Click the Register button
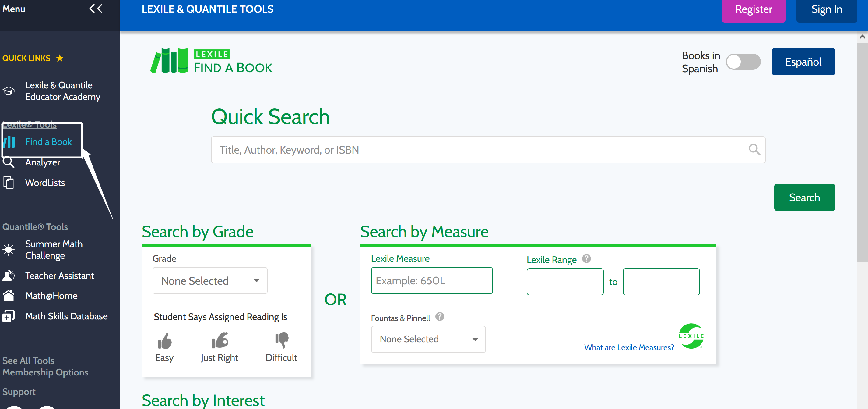Image resolution: width=868 pixels, height=409 pixels. (x=754, y=10)
